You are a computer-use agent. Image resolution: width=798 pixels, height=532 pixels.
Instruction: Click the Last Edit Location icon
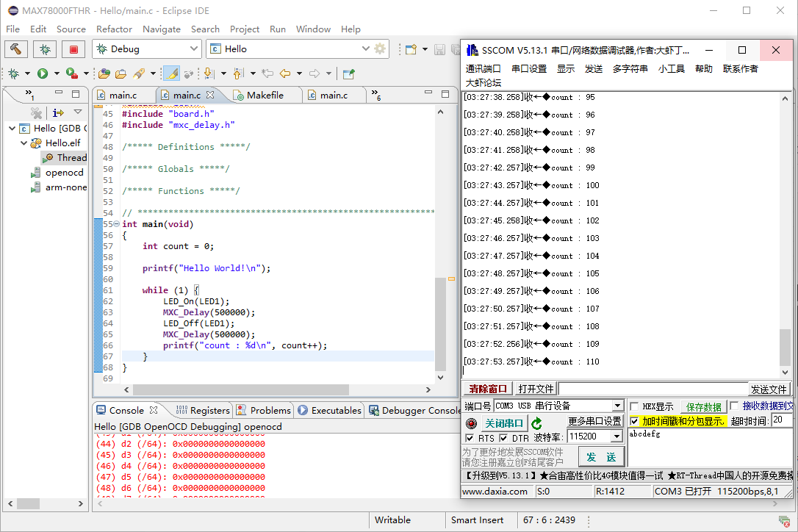click(267, 73)
